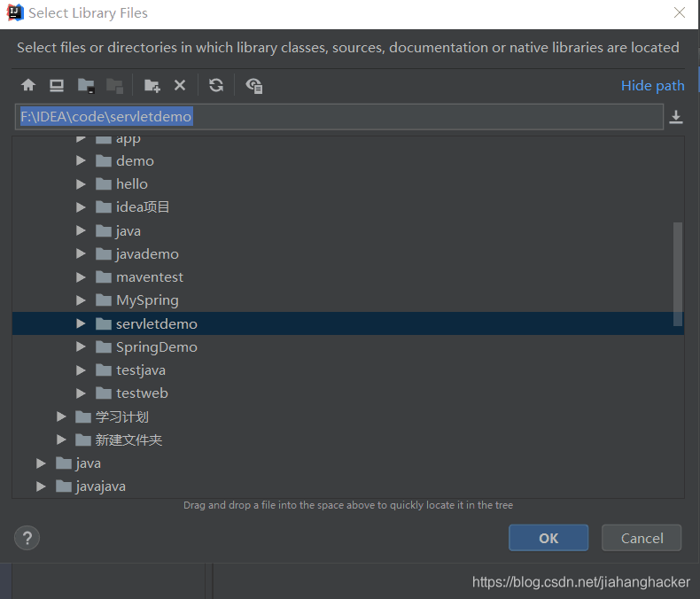Refresh the file tree
This screenshot has height=599, width=700.
(216, 85)
